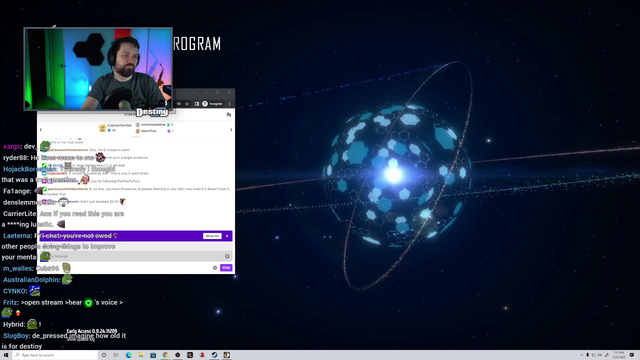
Task: Open the emote picker in message box
Action: pos(227,256)
